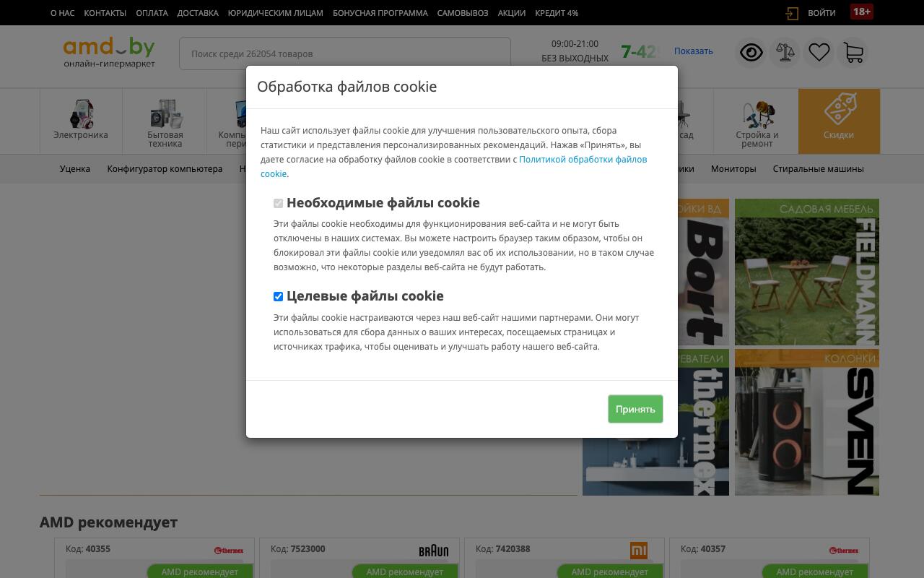Click the 'БЕЗ ВЫХОДНЫХ' text
This screenshot has height=578, width=924.
pyautogui.click(x=575, y=58)
